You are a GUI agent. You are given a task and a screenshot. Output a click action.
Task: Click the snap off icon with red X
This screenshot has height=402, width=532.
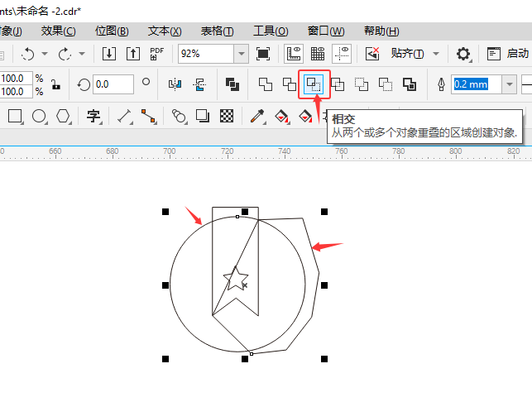click(x=372, y=54)
